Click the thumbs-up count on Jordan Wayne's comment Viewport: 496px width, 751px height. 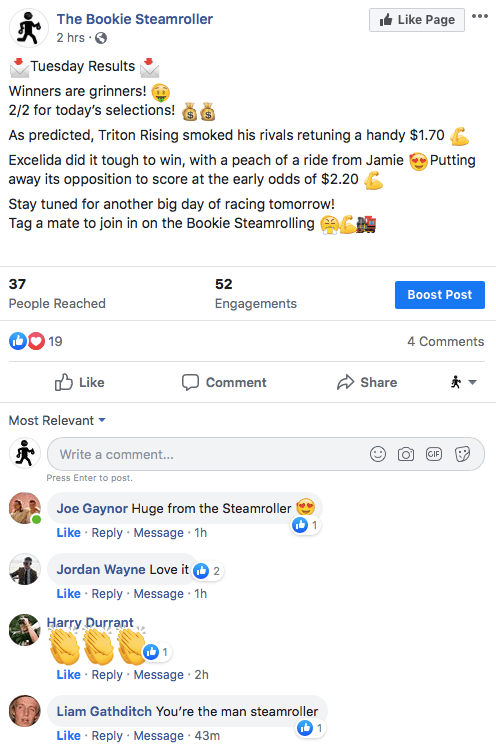(208, 571)
